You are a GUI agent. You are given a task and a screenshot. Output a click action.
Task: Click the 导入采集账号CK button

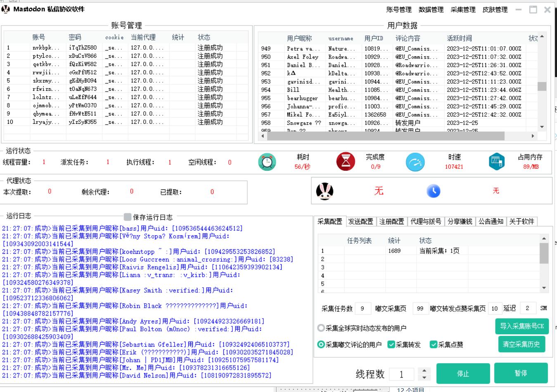[522, 326]
